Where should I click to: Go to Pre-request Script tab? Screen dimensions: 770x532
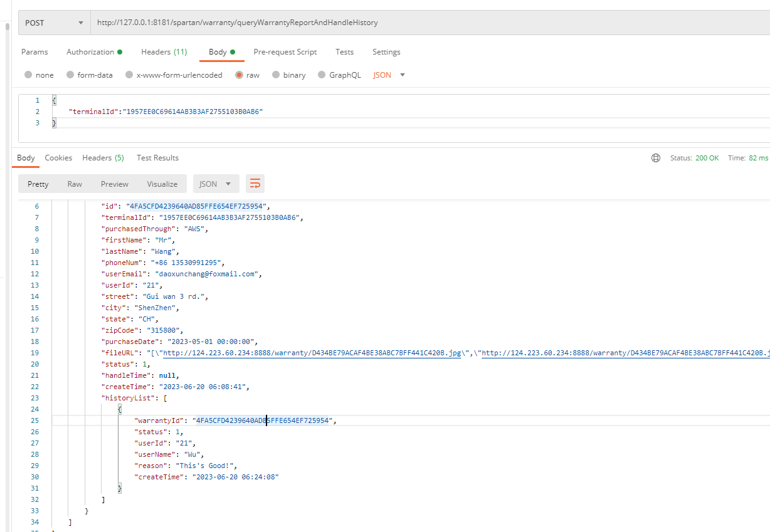tap(285, 52)
